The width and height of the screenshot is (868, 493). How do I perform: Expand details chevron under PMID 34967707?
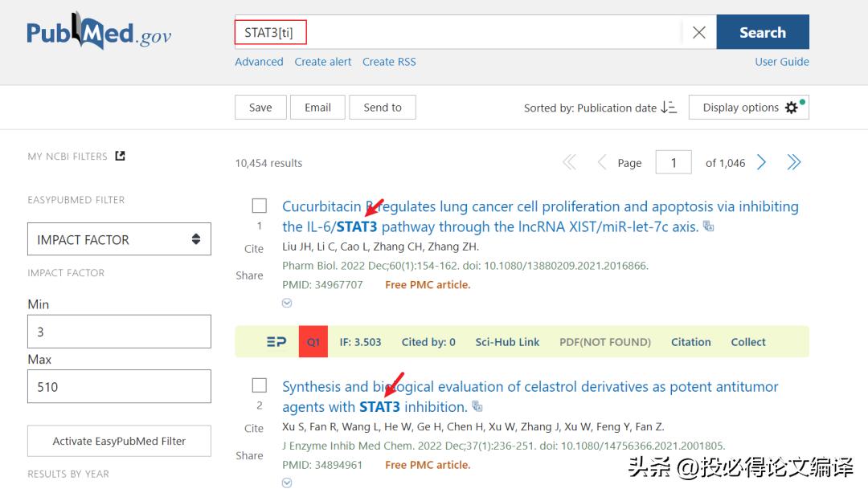click(x=287, y=304)
